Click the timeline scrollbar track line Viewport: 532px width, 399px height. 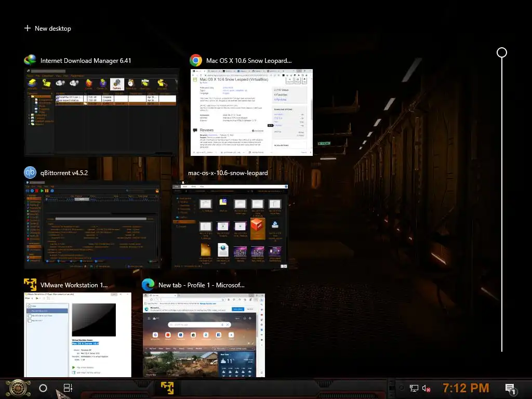point(502,205)
